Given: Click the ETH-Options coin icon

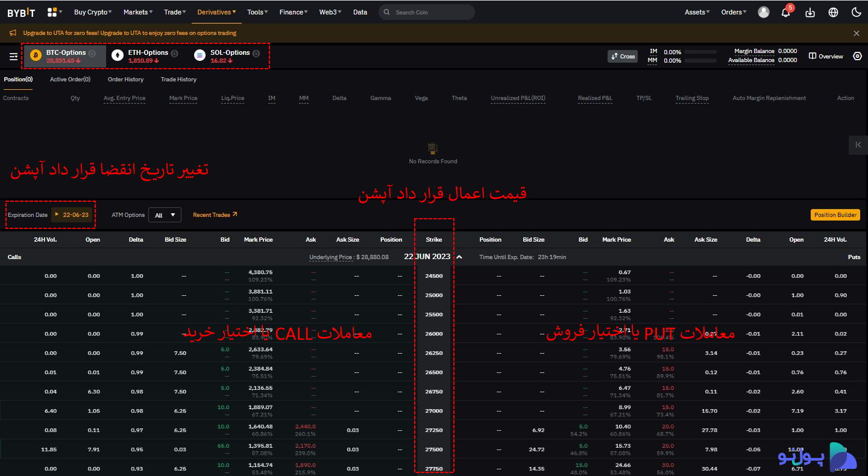Looking at the screenshot, I should 118,55.
